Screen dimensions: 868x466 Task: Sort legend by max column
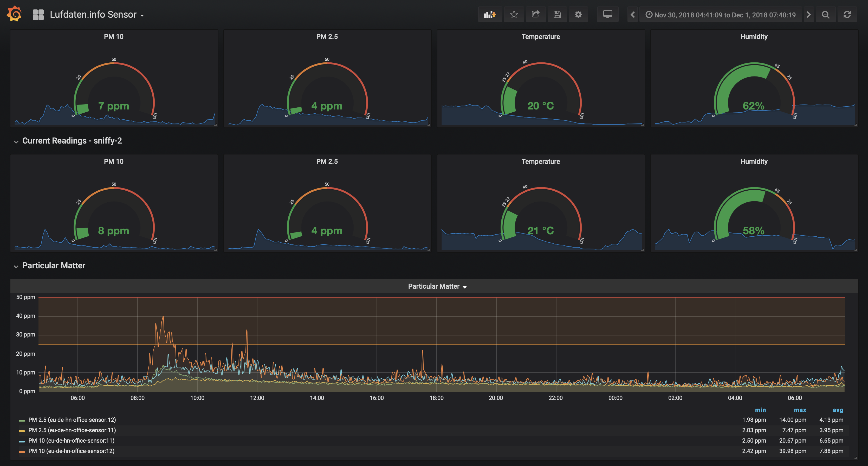click(x=800, y=410)
